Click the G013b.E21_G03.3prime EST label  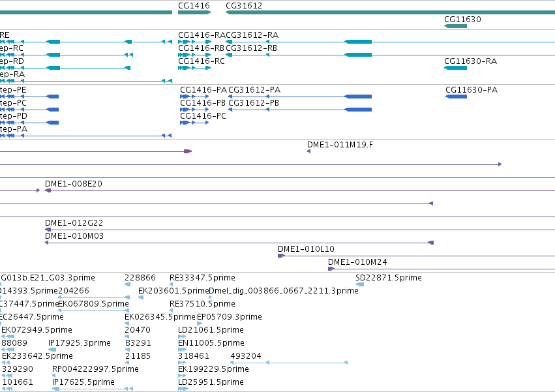coord(48,278)
